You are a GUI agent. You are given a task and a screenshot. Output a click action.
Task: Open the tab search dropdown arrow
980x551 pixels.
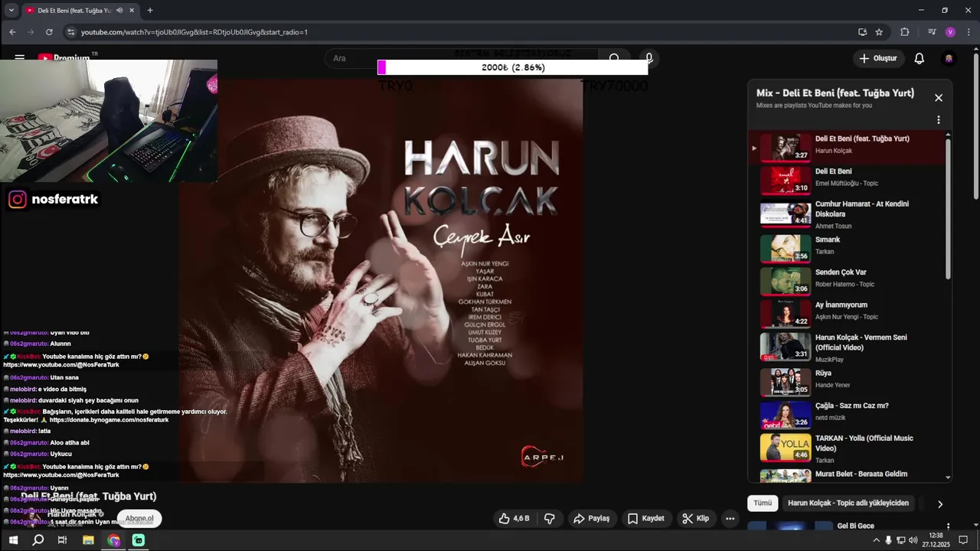click(11, 11)
